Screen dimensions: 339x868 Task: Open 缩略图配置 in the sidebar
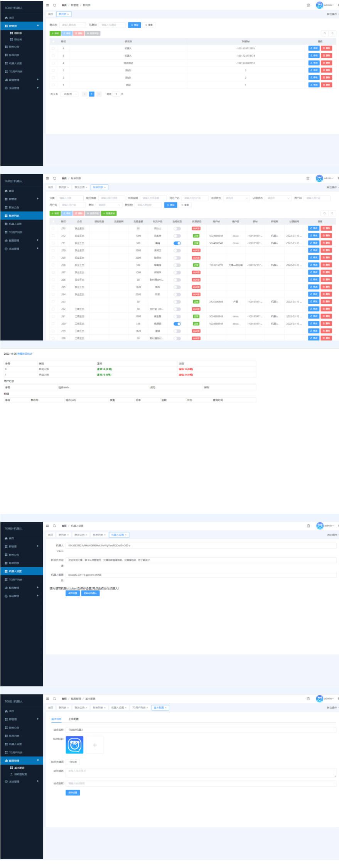20,774
